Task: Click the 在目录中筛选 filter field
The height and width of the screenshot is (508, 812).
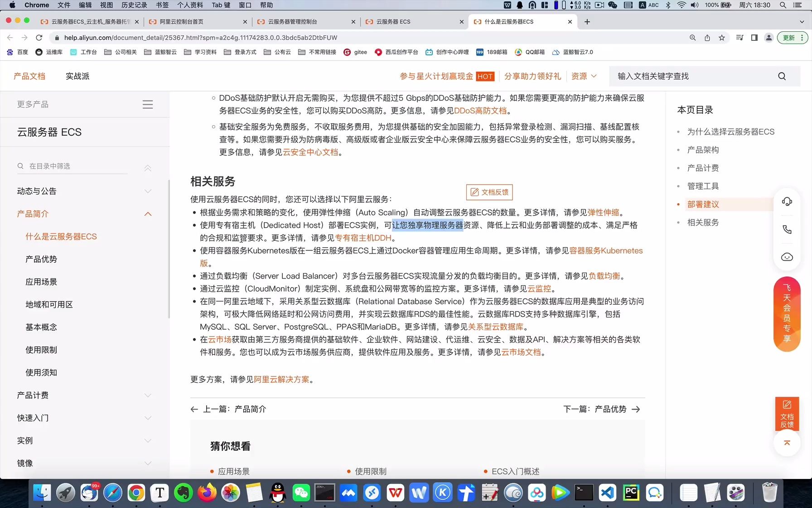Action: point(72,166)
